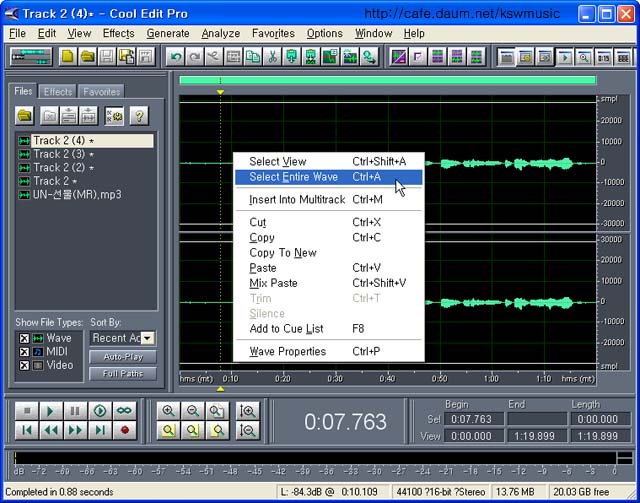Click the Sel Begin time field
Viewport: 640px width, 503px height.
tap(474, 419)
